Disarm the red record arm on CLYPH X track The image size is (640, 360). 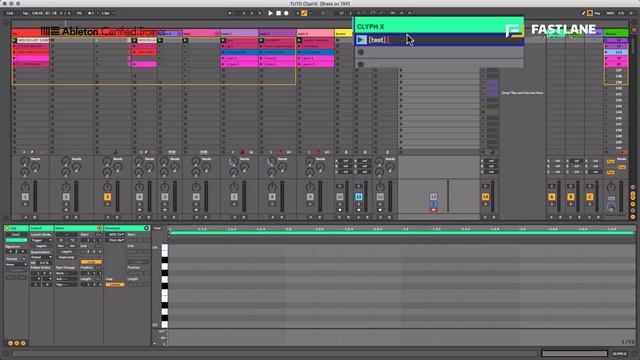point(433,210)
